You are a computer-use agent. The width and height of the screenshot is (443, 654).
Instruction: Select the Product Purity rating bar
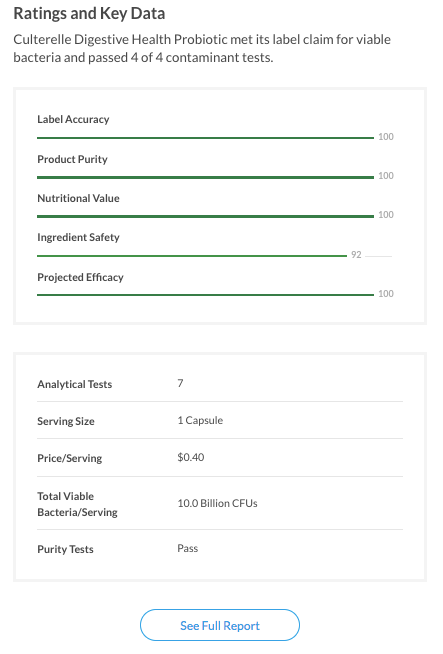pyautogui.click(x=205, y=177)
